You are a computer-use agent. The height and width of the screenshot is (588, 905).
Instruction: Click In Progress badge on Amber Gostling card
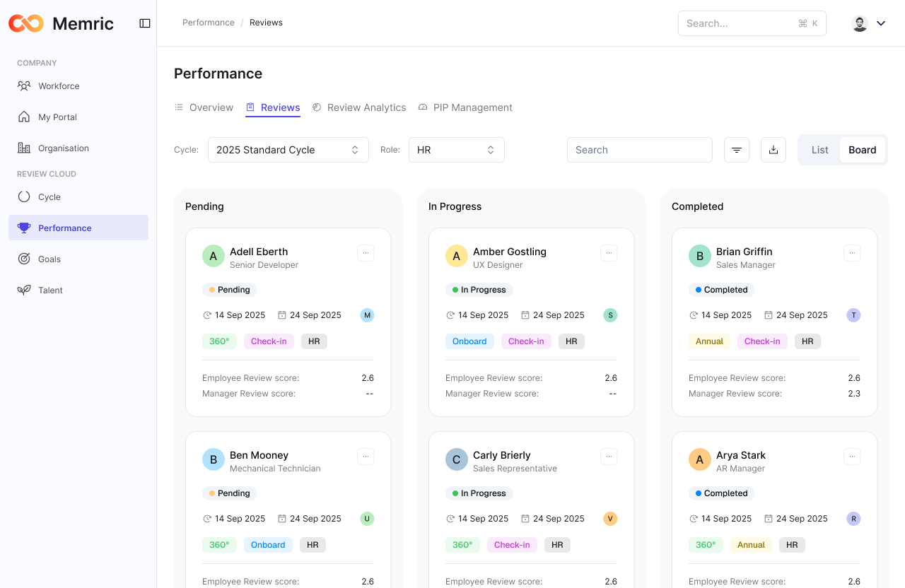click(479, 290)
